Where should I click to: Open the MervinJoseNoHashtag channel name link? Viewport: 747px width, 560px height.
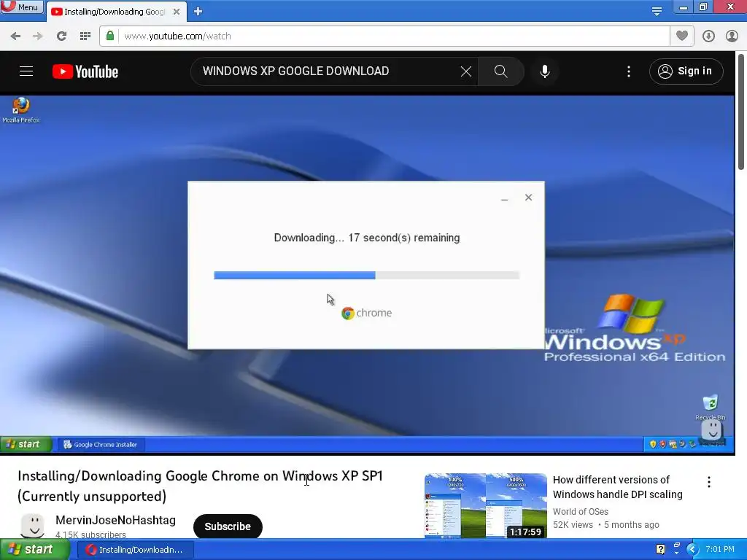coord(115,520)
